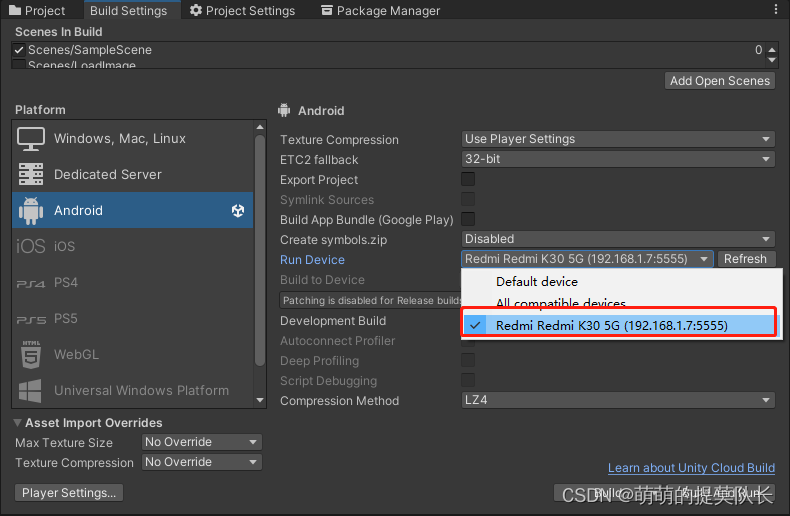Image resolution: width=790 pixels, height=516 pixels.
Task: Switch to the Project Settings tab
Action: tap(242, 11)
